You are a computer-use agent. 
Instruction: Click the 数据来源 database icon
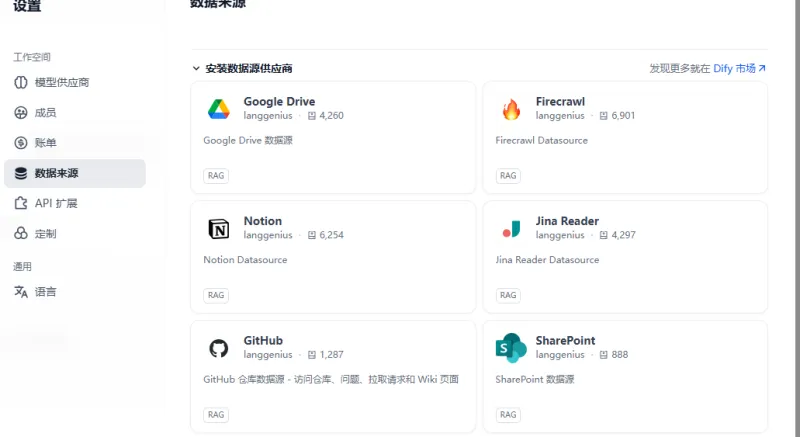21,173
